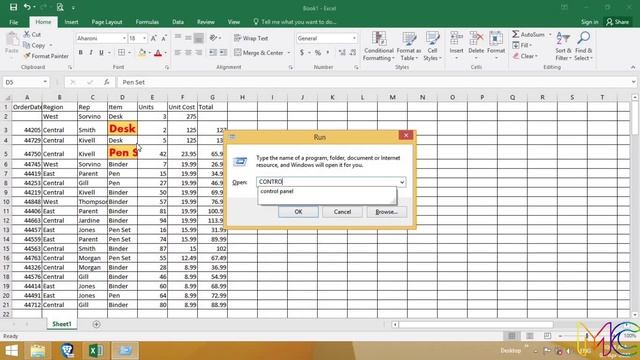Open the font size dropdown
This screenshot has width=640, height=360.
click(144, 38)
